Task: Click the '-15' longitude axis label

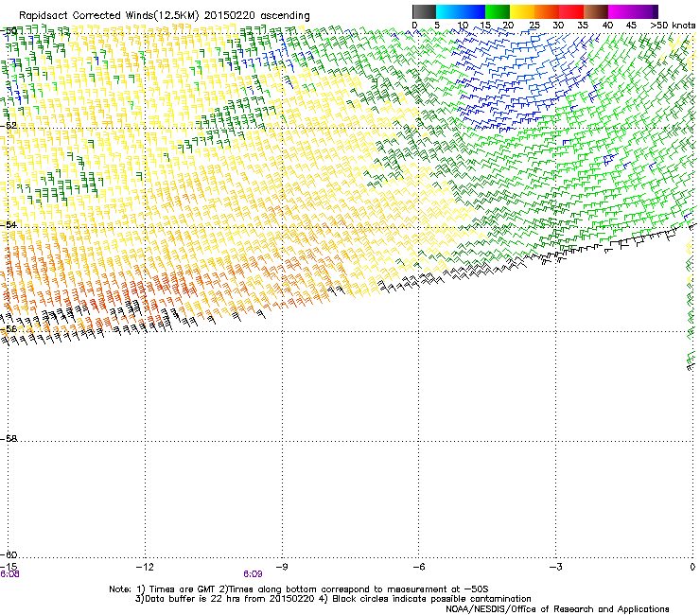Action: pos(9,567)
